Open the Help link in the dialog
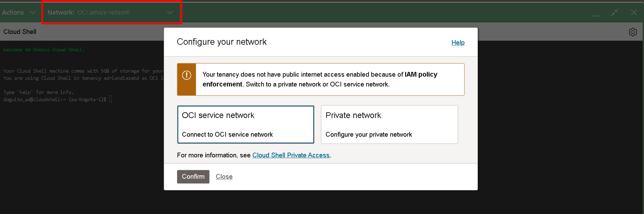 458,43
